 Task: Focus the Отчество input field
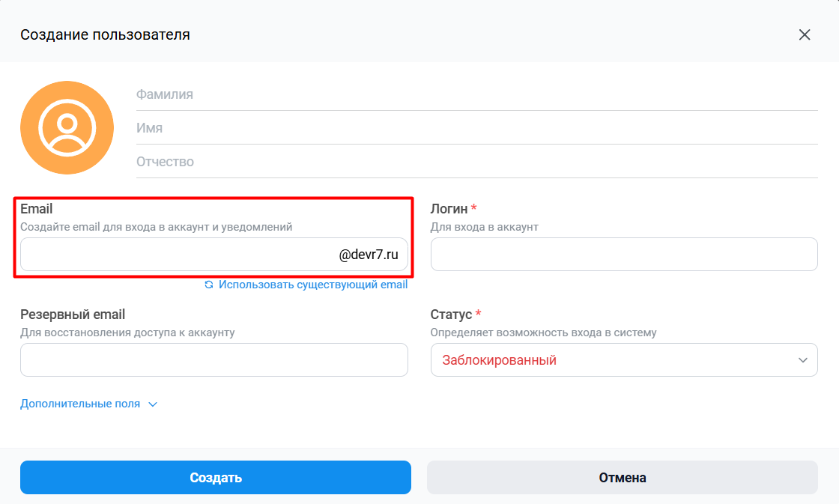click(x=476, y=162)
